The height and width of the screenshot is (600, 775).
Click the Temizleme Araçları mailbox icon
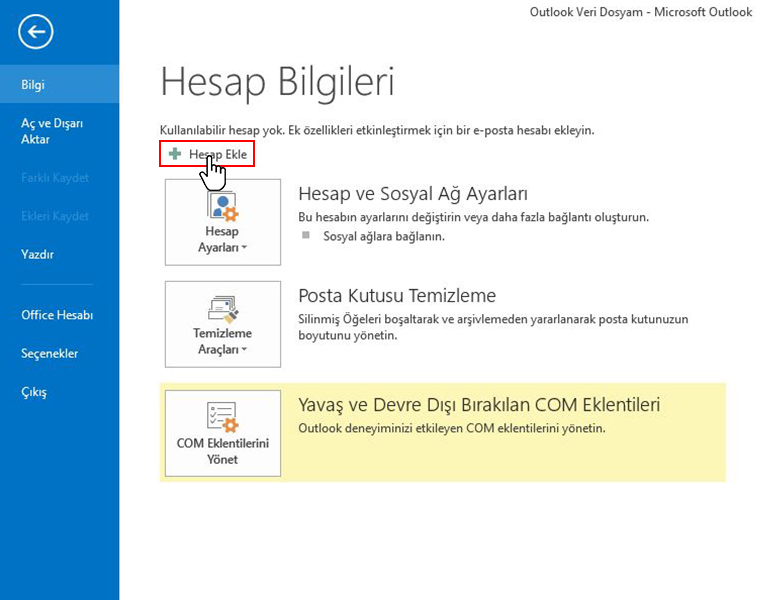click(x=222, y=307)
